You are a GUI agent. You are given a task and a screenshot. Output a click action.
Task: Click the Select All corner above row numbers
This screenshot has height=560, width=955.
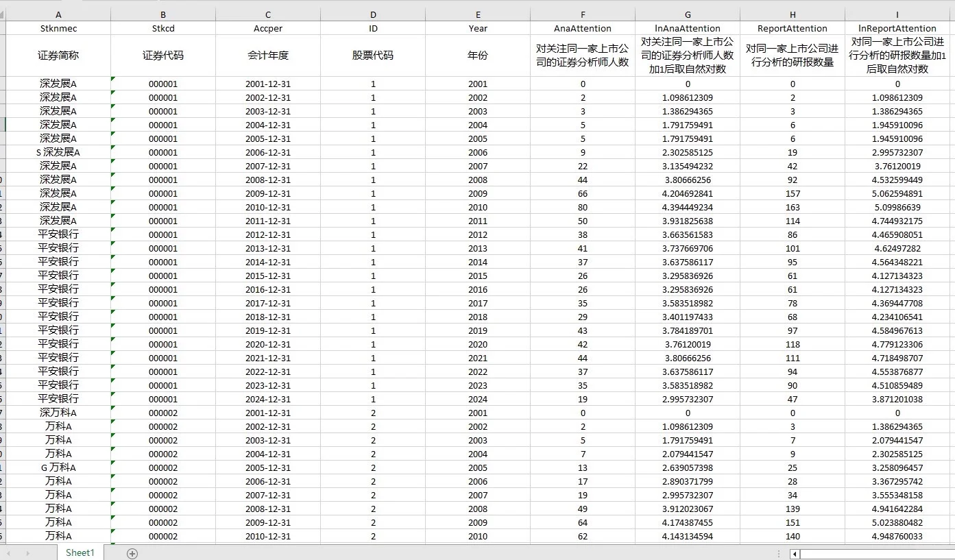tap(4, 14)
